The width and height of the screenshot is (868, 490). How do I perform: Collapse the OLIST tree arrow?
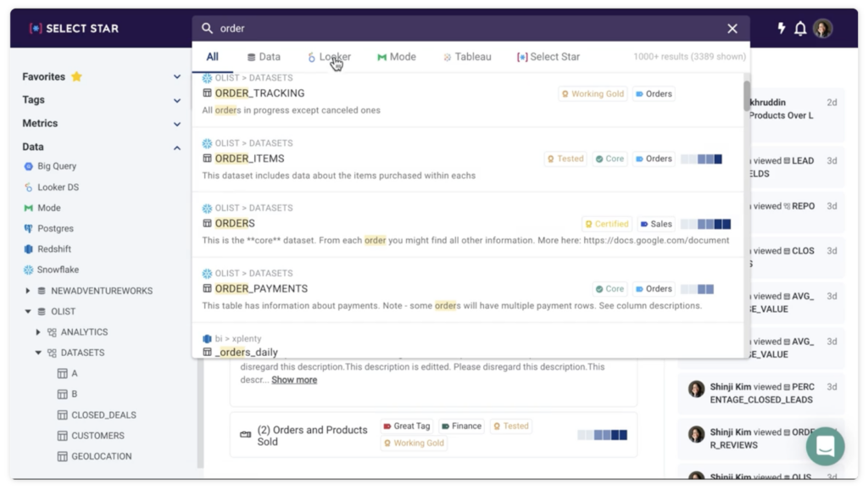pos(28,311)
